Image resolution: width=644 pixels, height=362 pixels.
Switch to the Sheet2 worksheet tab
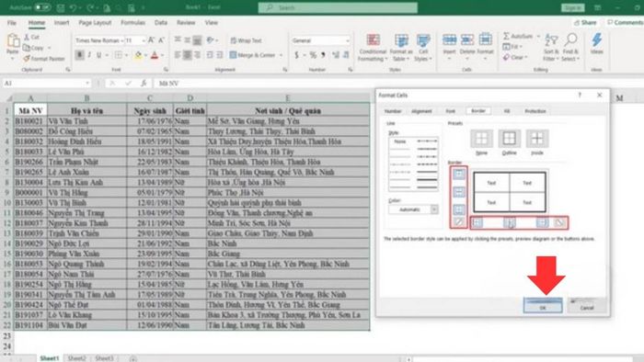tap(76, 358)
